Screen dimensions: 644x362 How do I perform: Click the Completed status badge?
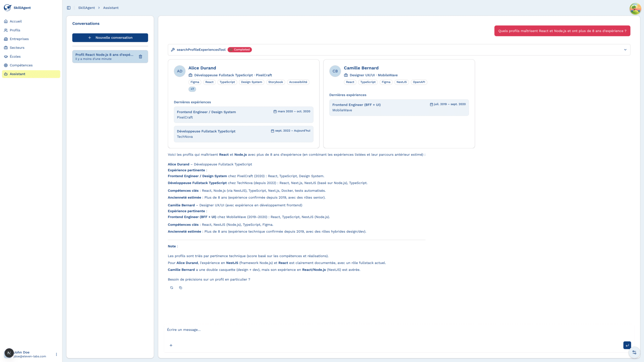pyautogui.click(x=239, y=49)
